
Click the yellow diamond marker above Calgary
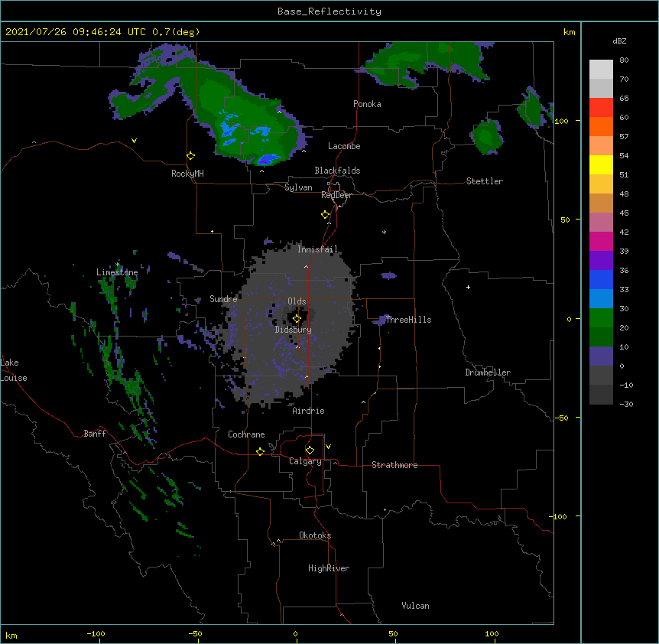point(310,450)
